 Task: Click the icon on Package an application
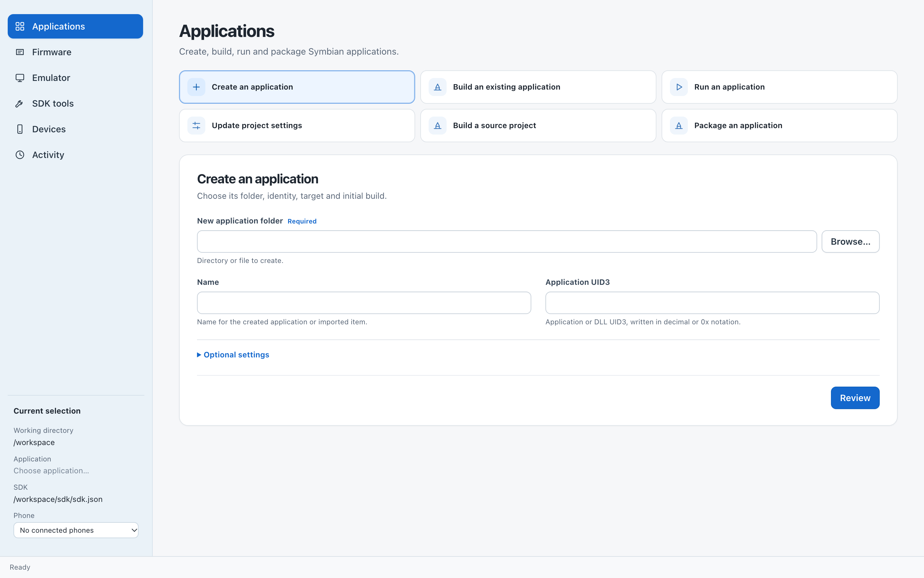(x=679, y=125)
